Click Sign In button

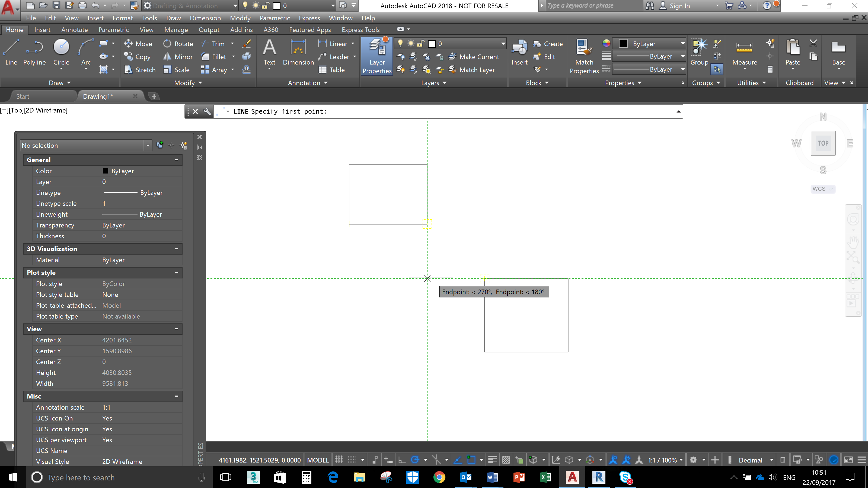675,6
